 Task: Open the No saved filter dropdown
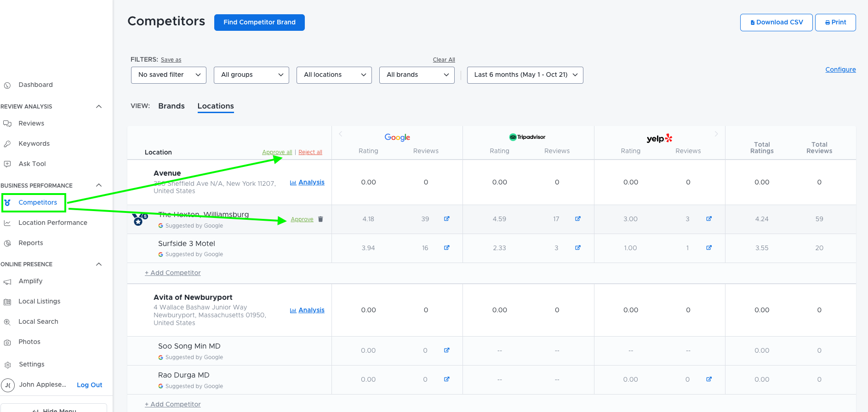[169, 75]
